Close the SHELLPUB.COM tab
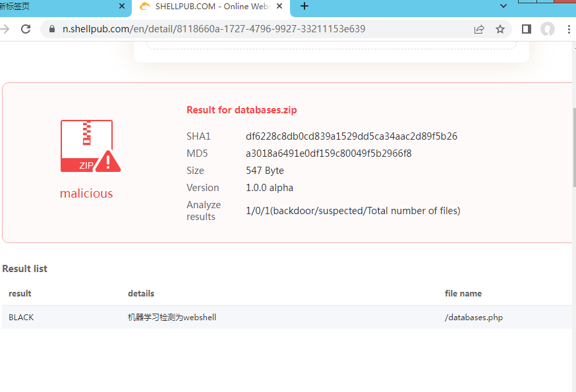The height and width of the screenshot is (392, 576). click(279, 7)
